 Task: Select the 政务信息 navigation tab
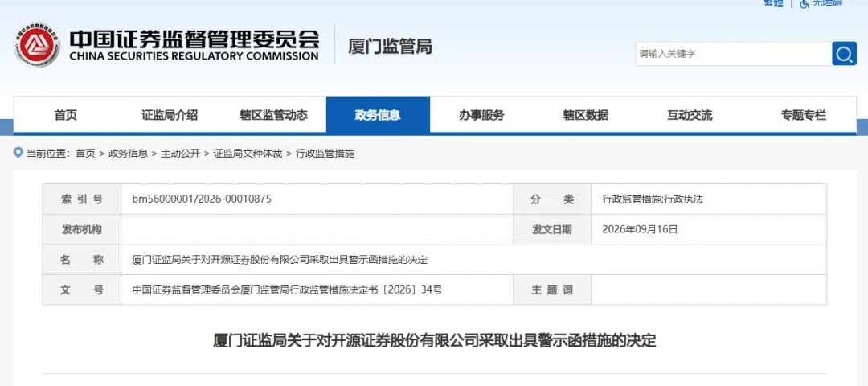tap(378, 115)
